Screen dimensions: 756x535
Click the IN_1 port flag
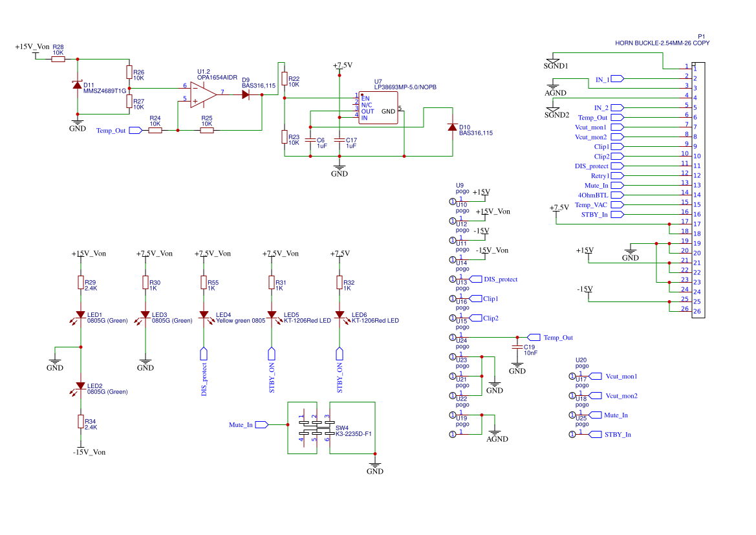pyautogui.click(x=618, y=79)
